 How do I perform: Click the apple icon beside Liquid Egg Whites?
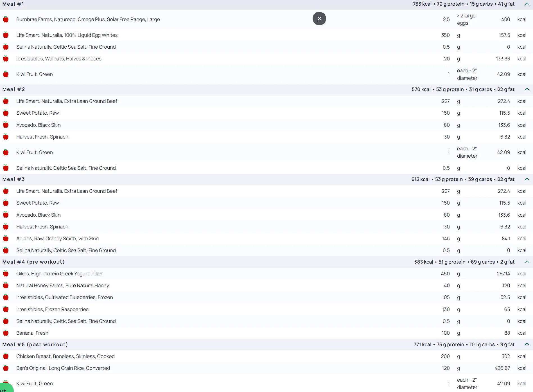tap(6, 35)
